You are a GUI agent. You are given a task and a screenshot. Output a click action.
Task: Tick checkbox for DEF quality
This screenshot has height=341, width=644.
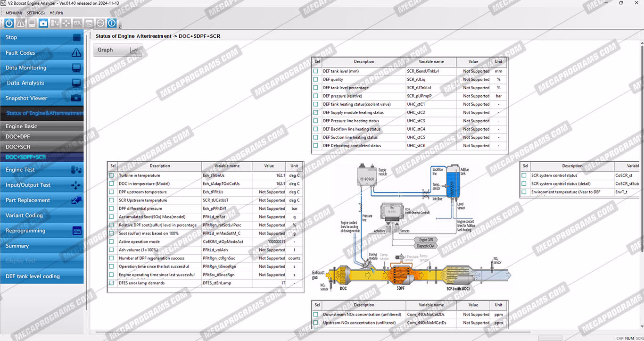pos(316,79)
